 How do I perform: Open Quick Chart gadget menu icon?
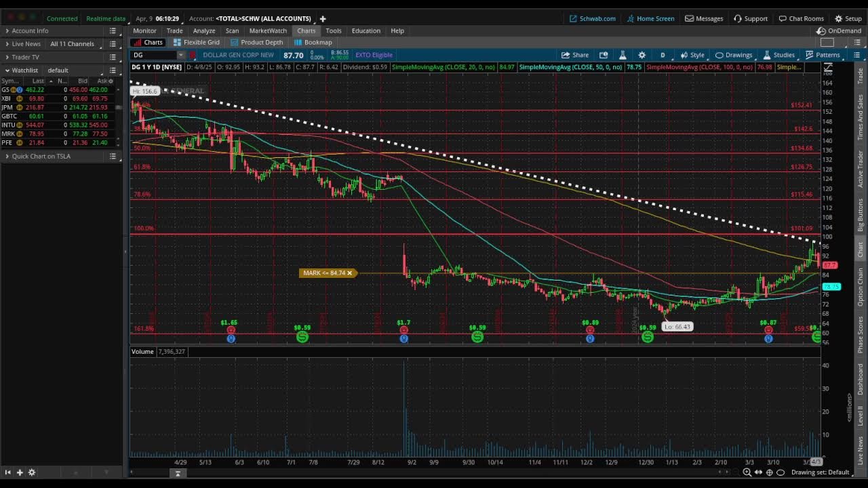[x=113, y=156]
